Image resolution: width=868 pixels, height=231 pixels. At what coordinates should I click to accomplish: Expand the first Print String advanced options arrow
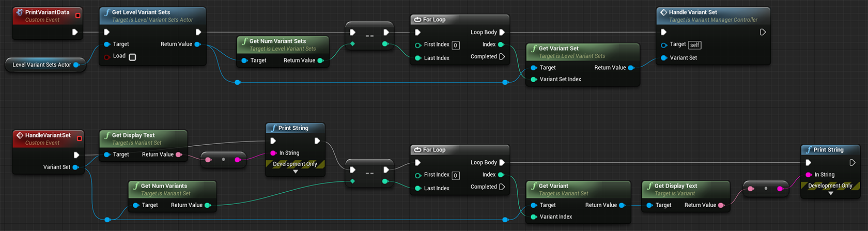coord(296,172)
